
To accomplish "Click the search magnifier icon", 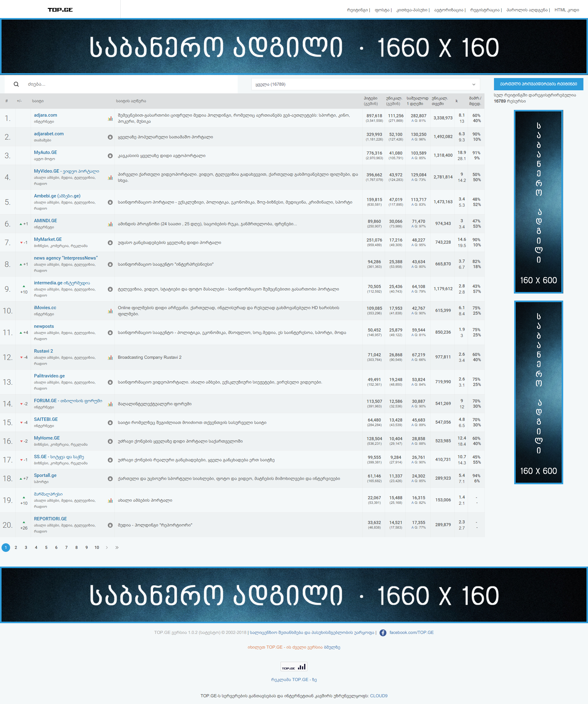I will coord(16,84).
